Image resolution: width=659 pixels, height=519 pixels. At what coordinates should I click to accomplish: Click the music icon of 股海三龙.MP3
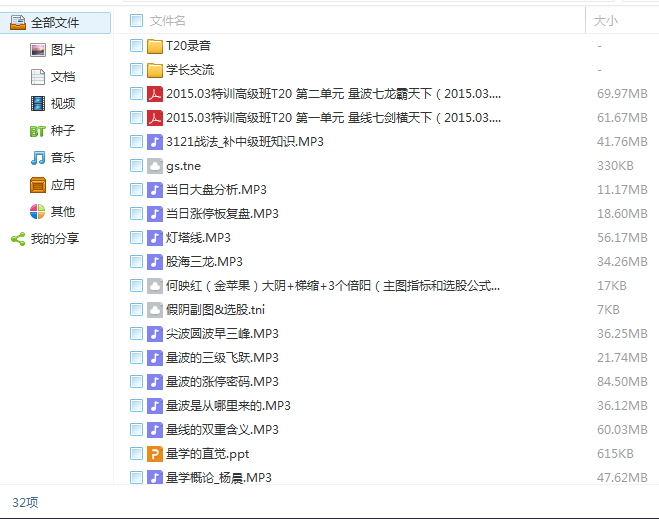click(x=155, y=262)
